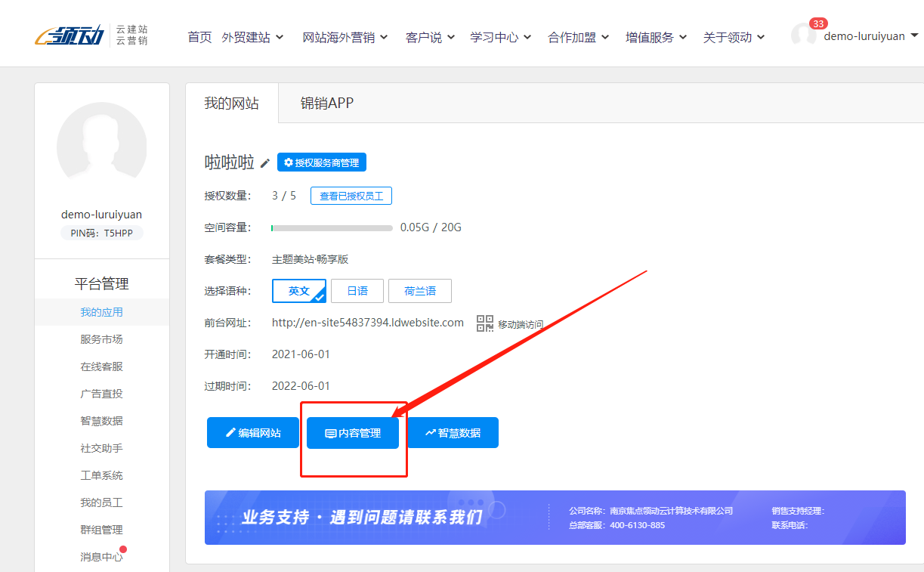This screenshot has height=572, width=924.
Task: Click the pencil icon beside 啦啦啦
Action: (265, 163)
